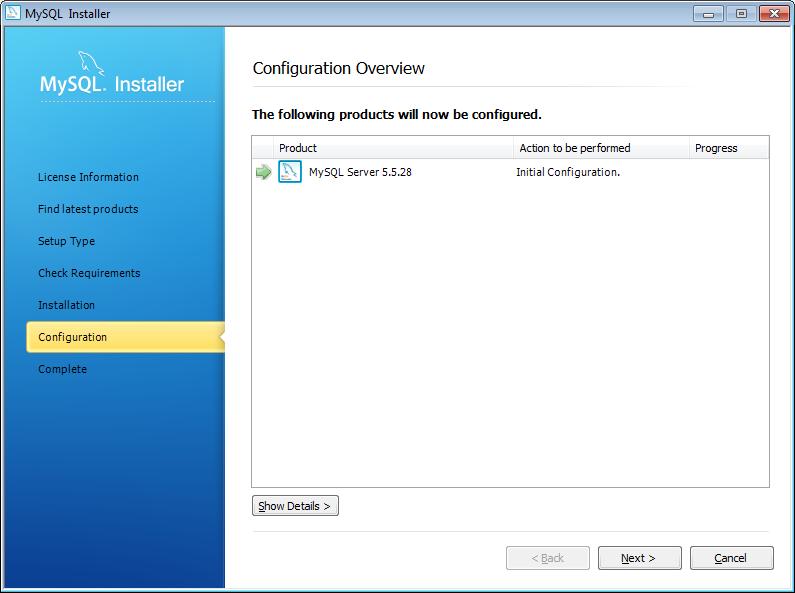Proceed with the Next button
795x593 pixels.
pyautogui.click(x=639, y=558)
